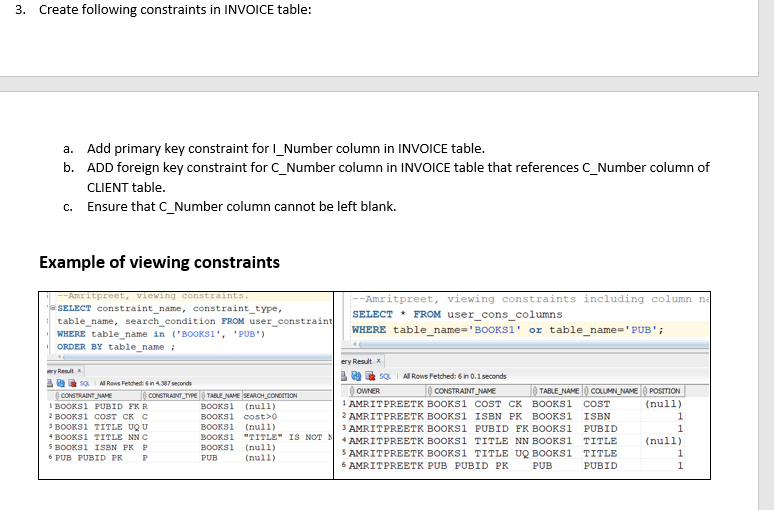
Task: Click 'ISBN' column name cell
Action: [597, 416]
